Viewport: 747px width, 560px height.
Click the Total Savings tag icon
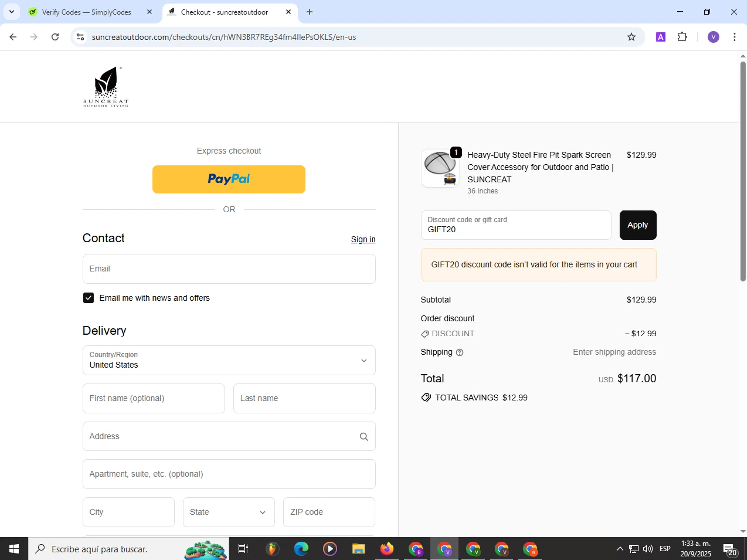(426, 397)
